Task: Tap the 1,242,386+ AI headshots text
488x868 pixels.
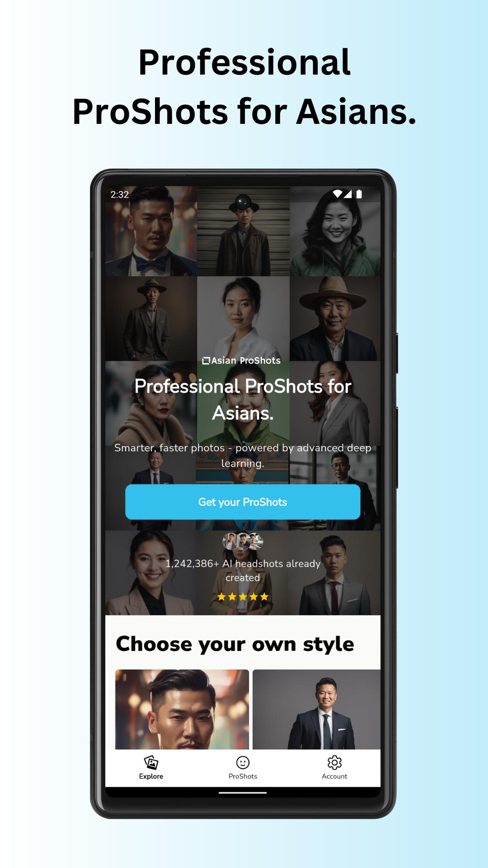Action: tap(243, 571)
